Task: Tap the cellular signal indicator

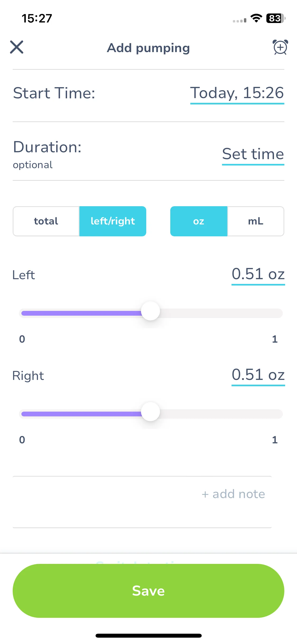Action: (x=239, y=20)
